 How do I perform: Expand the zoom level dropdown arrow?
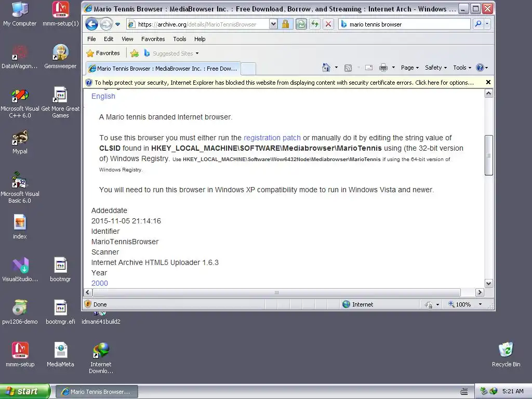[x=480, y=304]
